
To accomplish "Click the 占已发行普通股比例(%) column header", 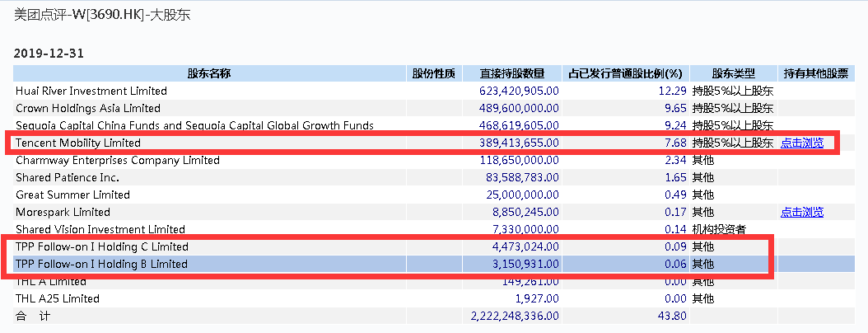I will [x=625, y=73].
